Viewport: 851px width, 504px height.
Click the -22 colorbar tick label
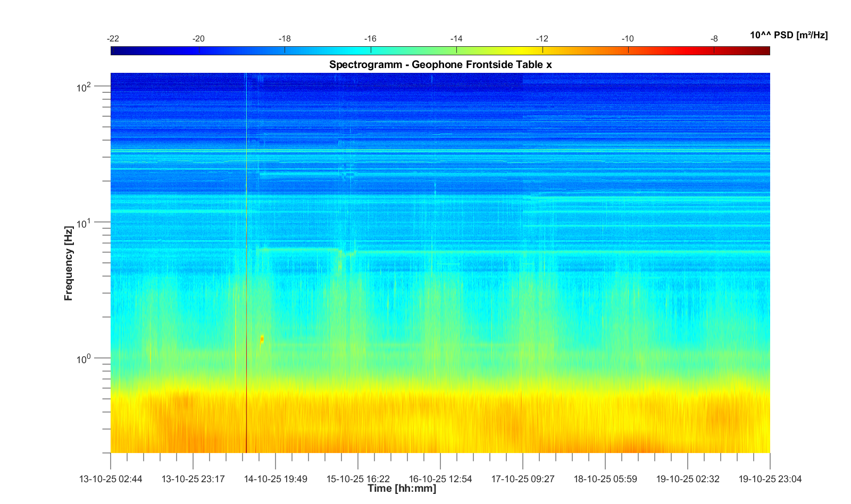(113, 39)
